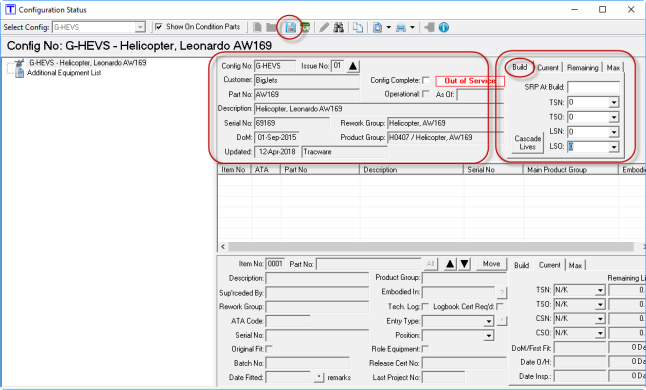Click the Save floppy disk icon
Screen dimensions: 646x390
tap(290, 28)
